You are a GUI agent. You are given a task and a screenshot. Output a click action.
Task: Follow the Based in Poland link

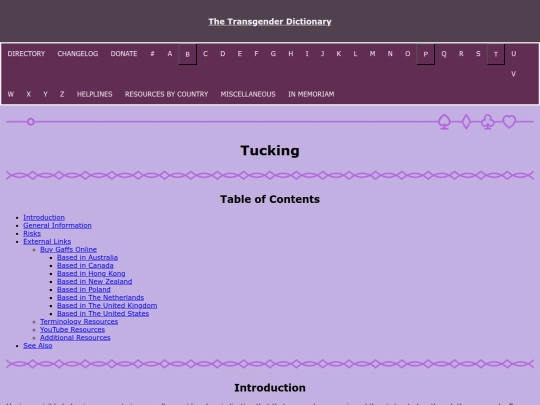point(84,289)
